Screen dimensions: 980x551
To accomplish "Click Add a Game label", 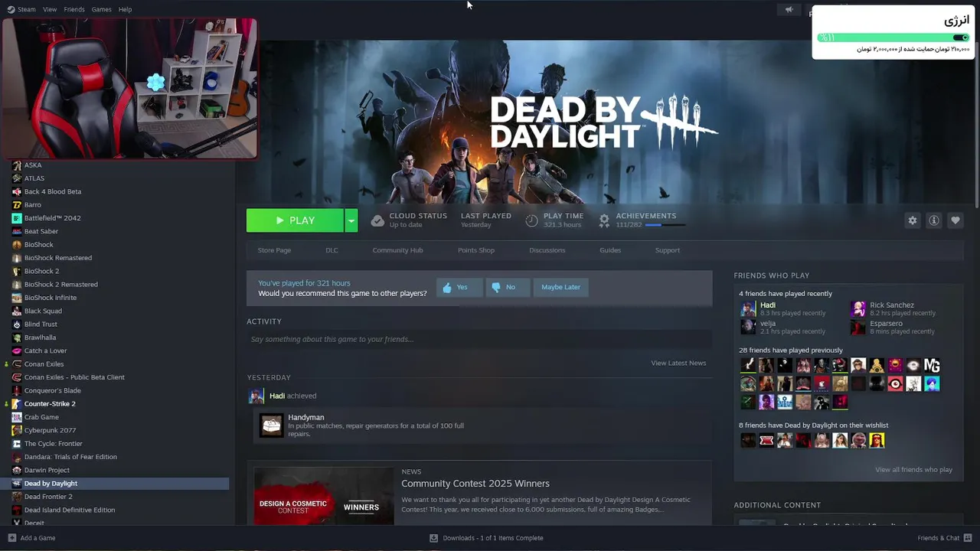I will click(38, 538).
